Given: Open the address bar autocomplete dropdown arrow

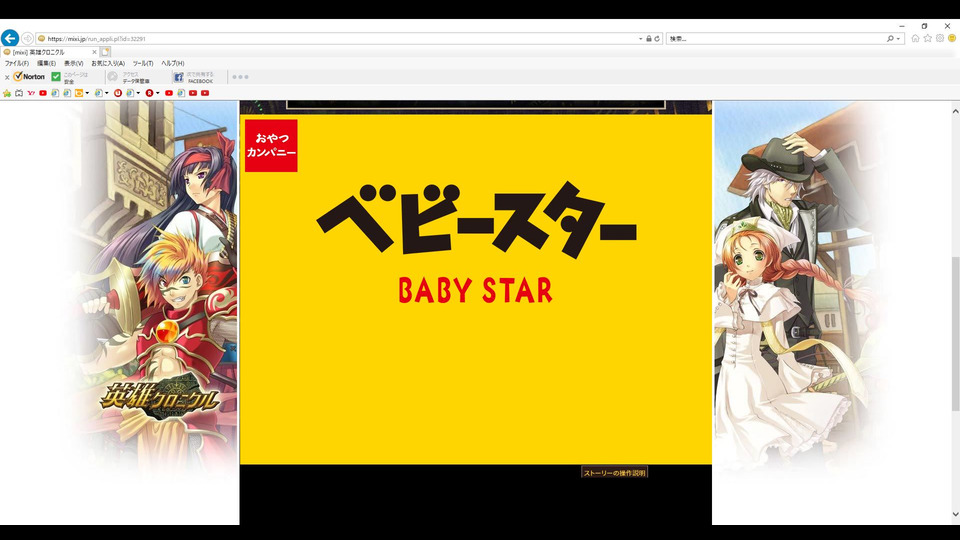Looking at the screenshot, I should click(640, 39).
